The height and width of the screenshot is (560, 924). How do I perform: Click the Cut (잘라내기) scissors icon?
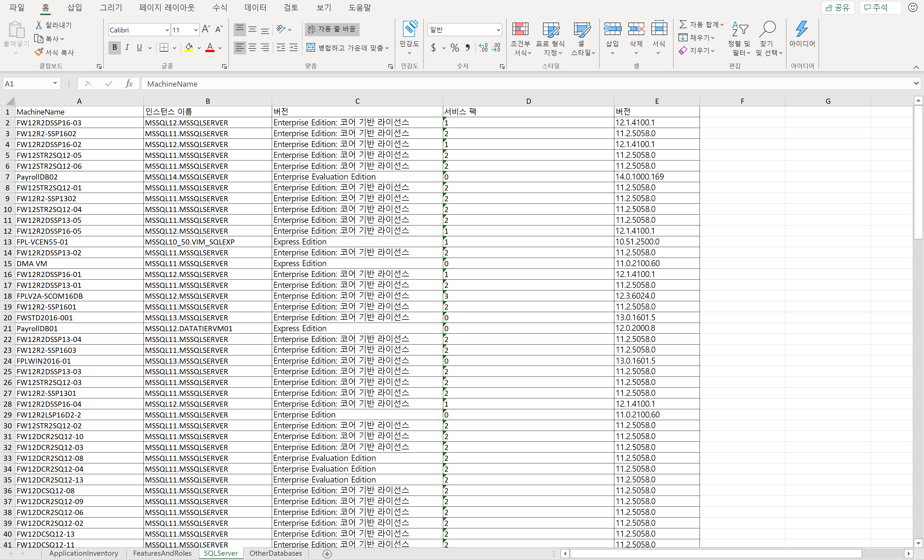(38, 25)
